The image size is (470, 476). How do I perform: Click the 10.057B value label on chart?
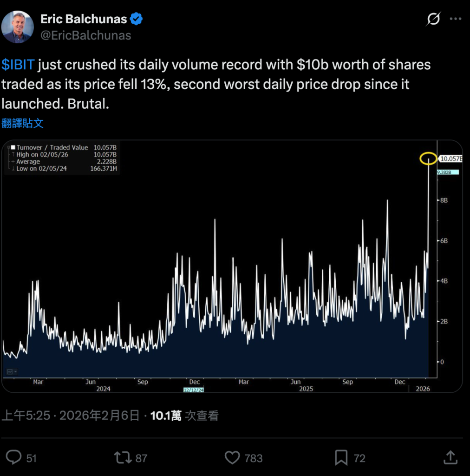(450, 159)
